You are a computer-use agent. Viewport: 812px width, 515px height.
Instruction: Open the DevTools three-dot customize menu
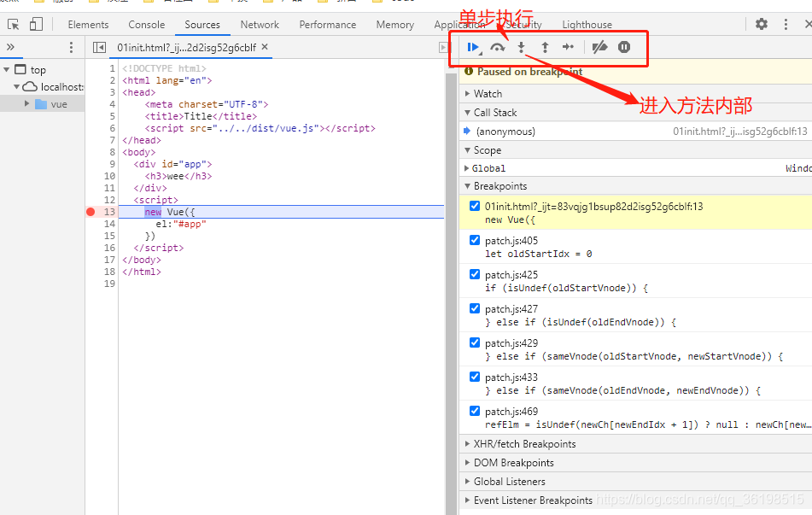pos(786,25)
